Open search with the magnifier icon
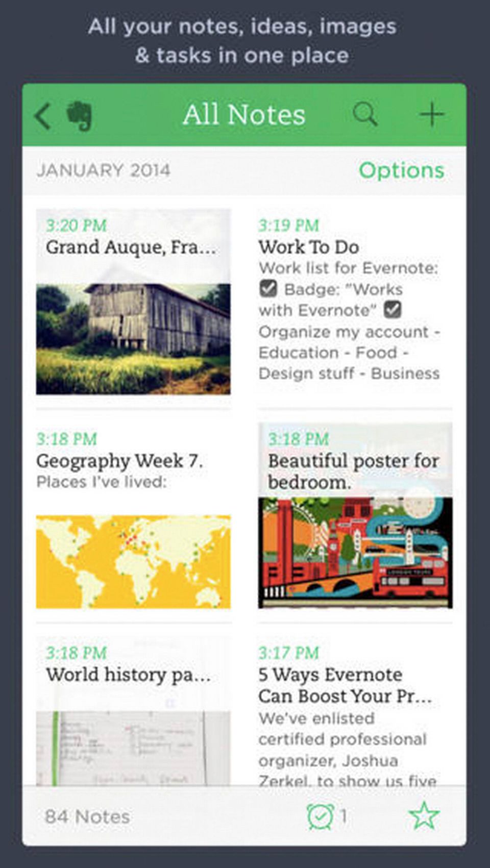Viewport: 490px width, 868px height. pos(365,115)
